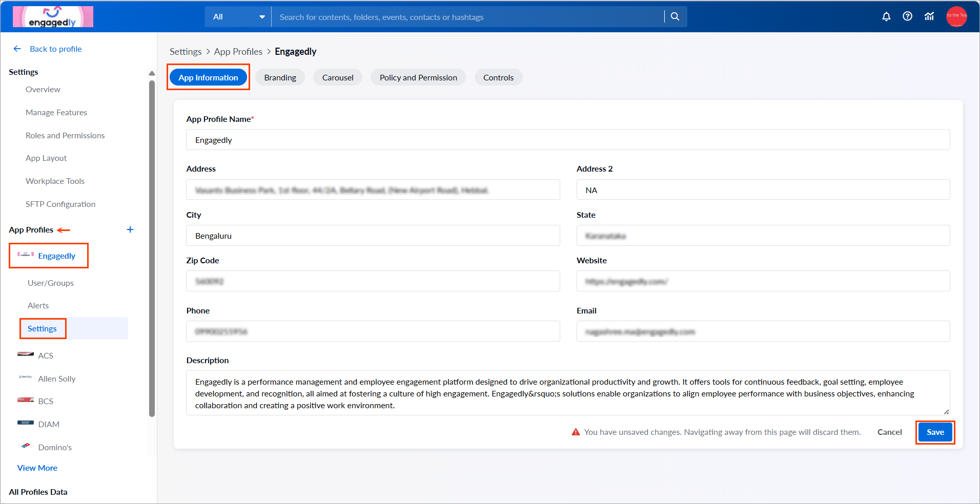Open Workplace Tools in sidebar
This screenshot has width=980, height=504.
(55, 181)
